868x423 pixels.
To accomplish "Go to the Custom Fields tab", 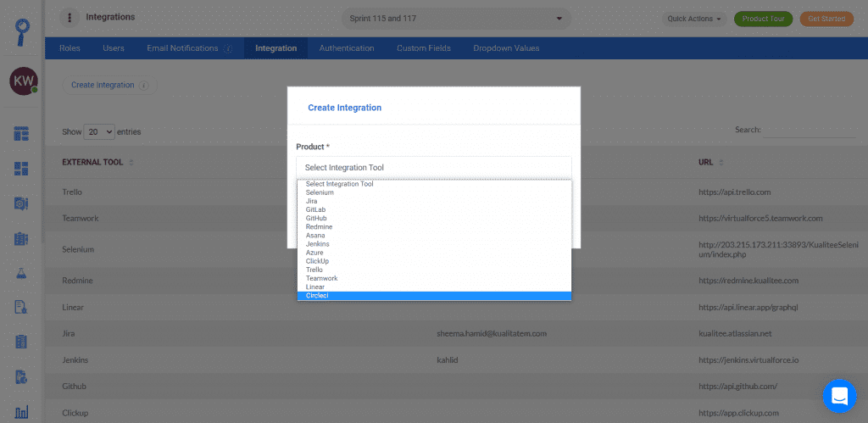I will click(x=424, y=48).
